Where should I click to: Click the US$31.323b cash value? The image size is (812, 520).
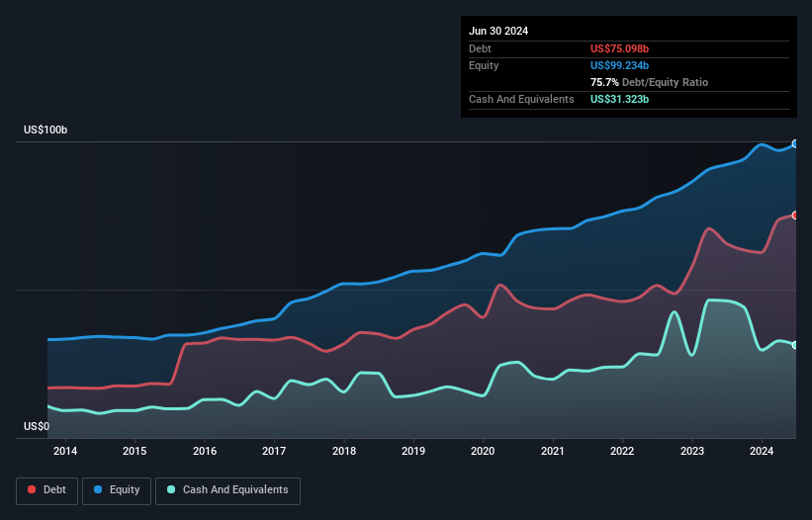click(x=619, y=99)
